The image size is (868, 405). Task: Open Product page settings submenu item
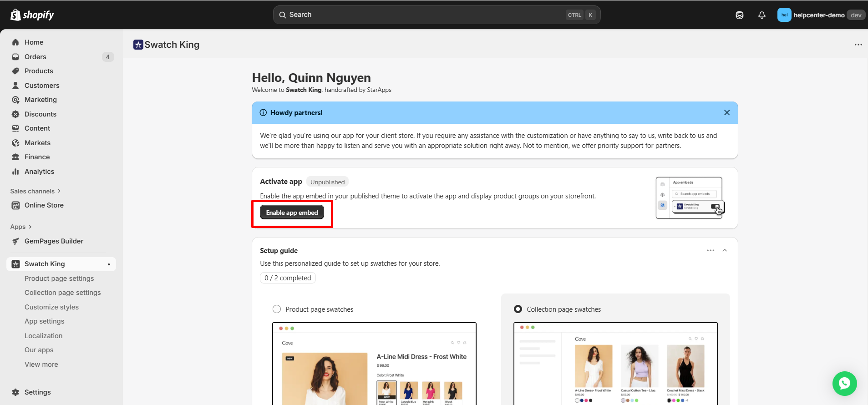click(x=59, y=278)
